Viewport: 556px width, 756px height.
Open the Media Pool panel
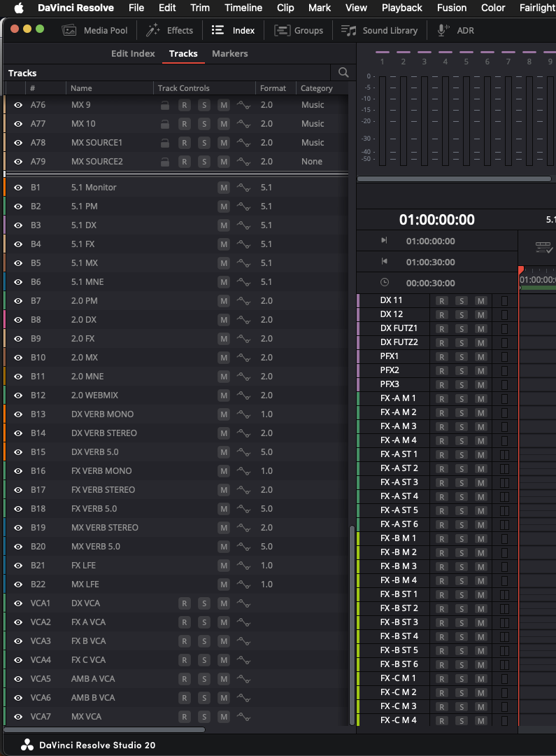95,30
